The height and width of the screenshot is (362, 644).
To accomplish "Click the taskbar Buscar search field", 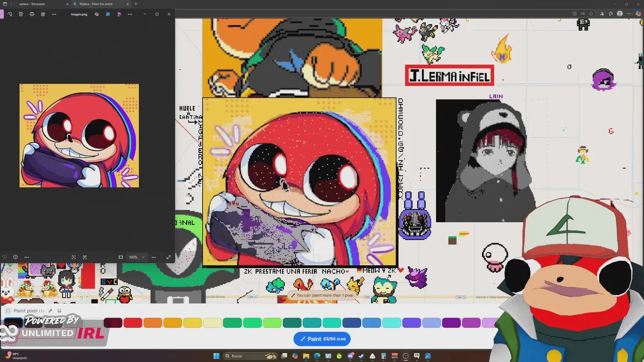I will [250, 356].
